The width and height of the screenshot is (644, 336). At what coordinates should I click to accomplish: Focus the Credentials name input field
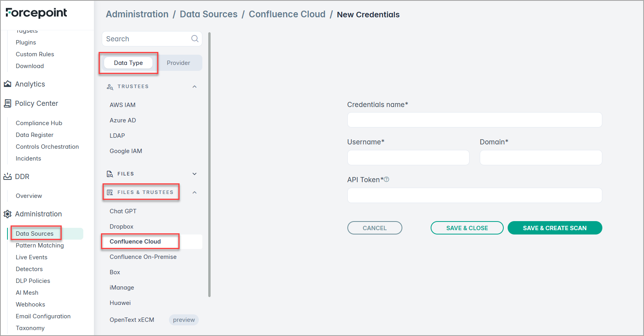(x=474, y=120)
